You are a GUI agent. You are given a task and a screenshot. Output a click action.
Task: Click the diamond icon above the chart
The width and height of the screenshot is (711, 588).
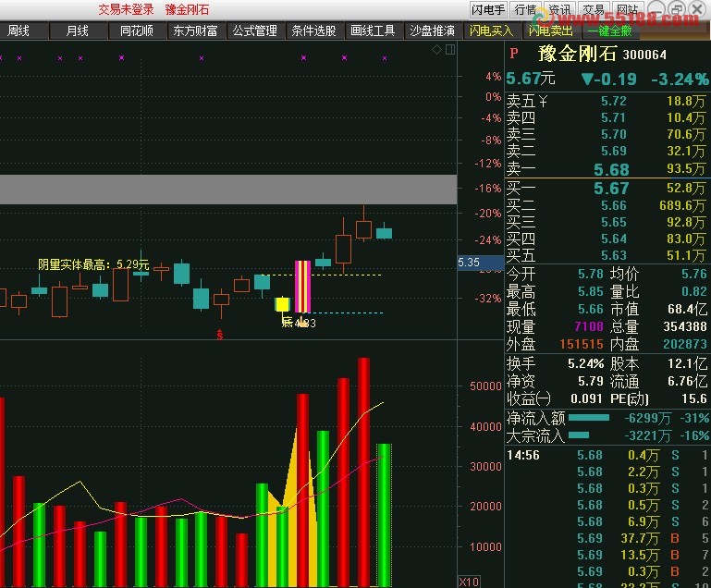coord(436,50)
